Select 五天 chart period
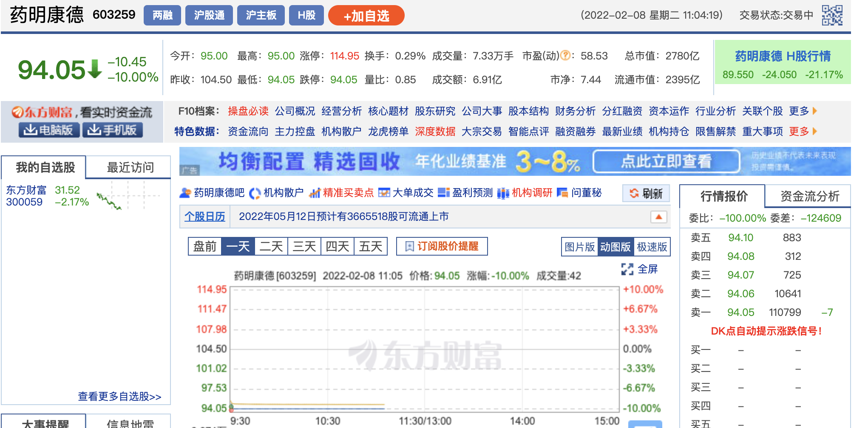Image resolution: width=868 pixels, height=428 pixels. 371,246
